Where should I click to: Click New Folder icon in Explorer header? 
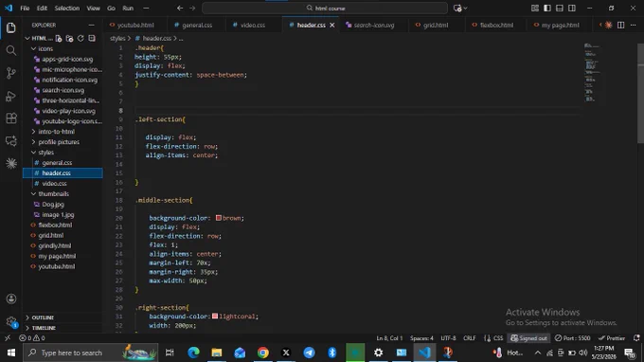[69, 38]
